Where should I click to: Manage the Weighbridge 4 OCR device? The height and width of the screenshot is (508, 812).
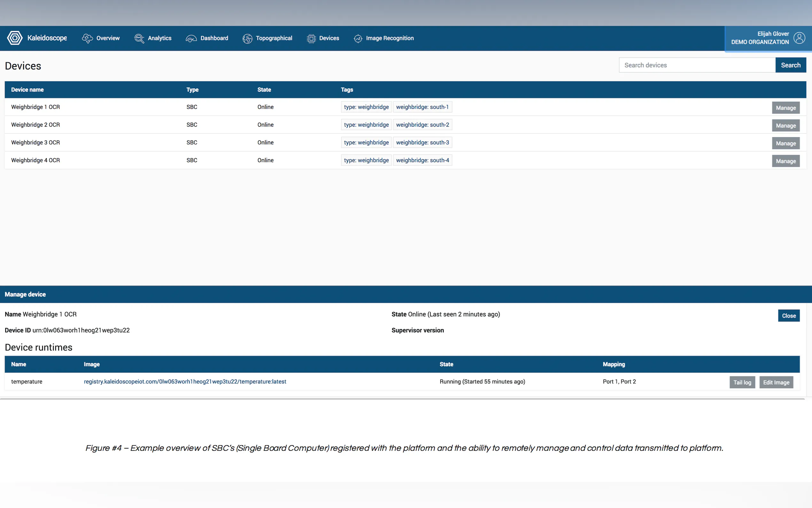click(785, 161)
